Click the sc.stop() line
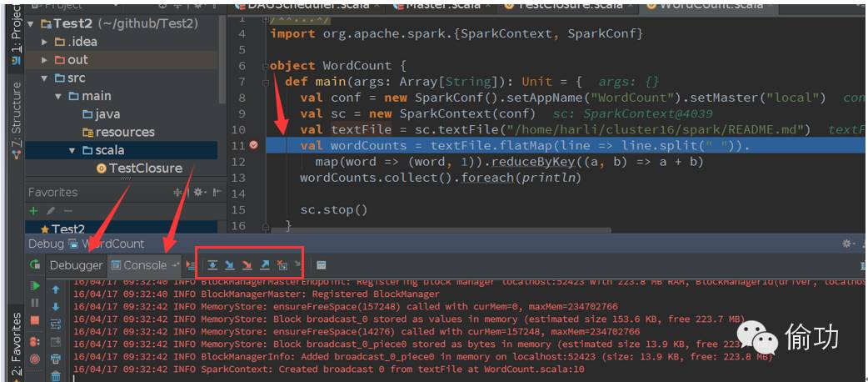Viewport: 868px width, 382px height. (x=334, y=210)
